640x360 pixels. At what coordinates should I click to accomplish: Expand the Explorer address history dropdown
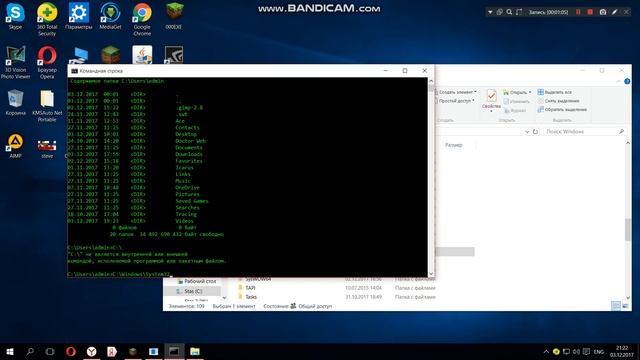(x=527, y=132)
